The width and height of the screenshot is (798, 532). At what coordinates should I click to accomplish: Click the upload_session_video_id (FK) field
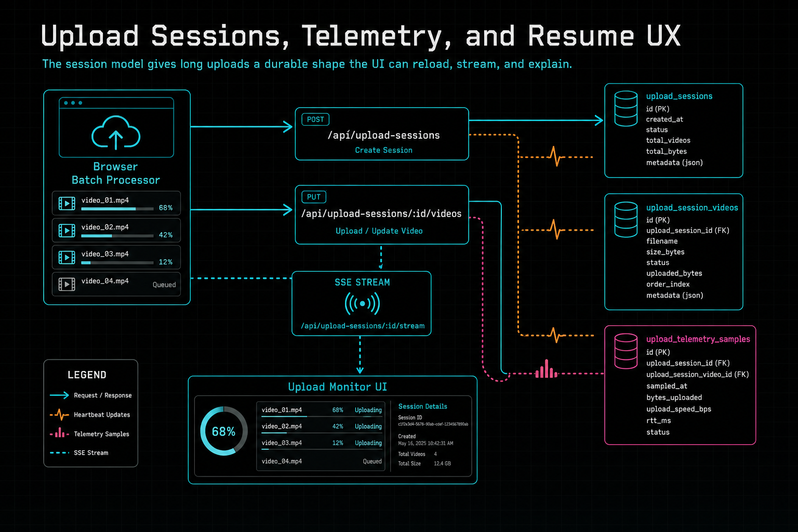click(x=698, y=375)
